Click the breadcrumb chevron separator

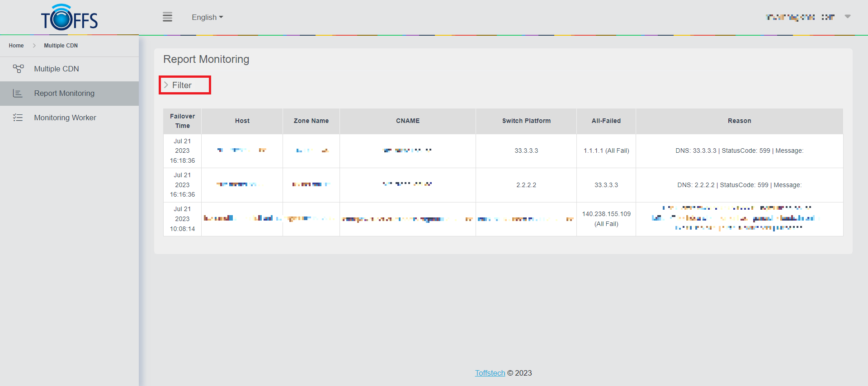34,46
